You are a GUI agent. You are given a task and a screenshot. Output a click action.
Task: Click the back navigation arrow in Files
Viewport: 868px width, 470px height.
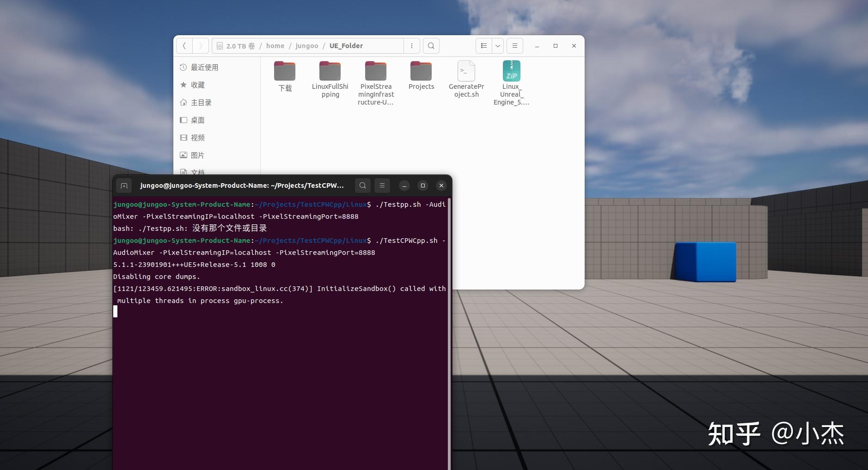click(184, 46)
